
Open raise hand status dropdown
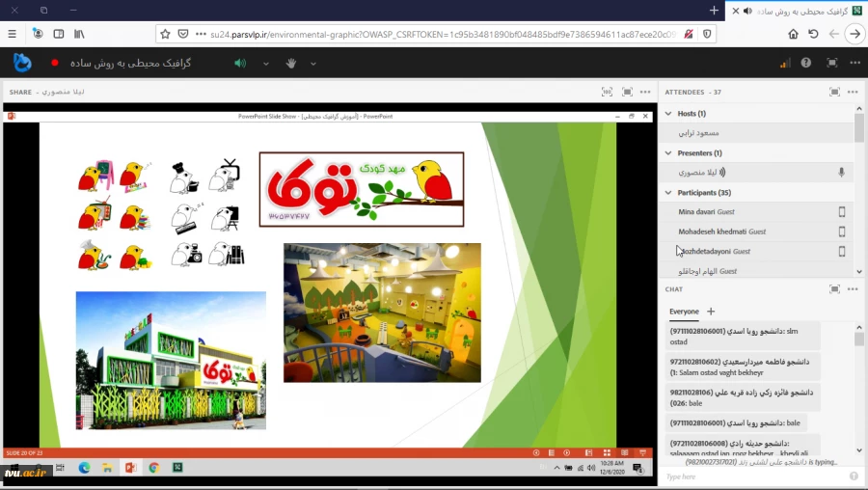313,64
